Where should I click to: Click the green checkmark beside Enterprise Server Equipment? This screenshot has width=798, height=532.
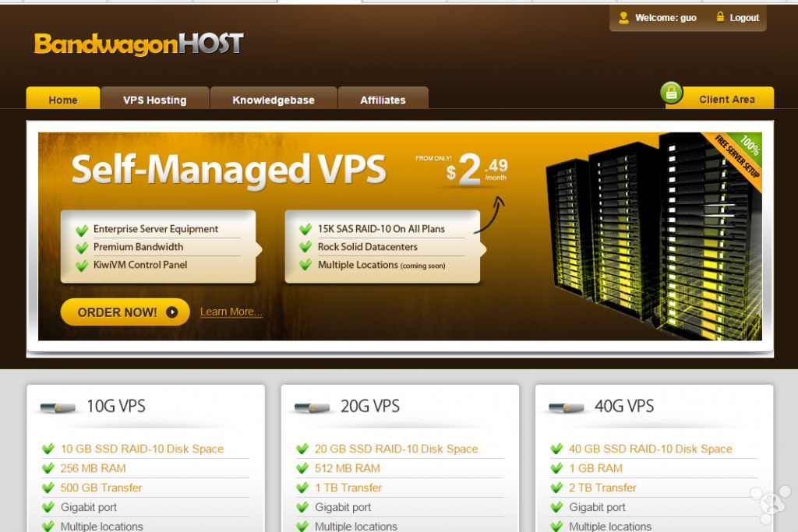[82, 230]
